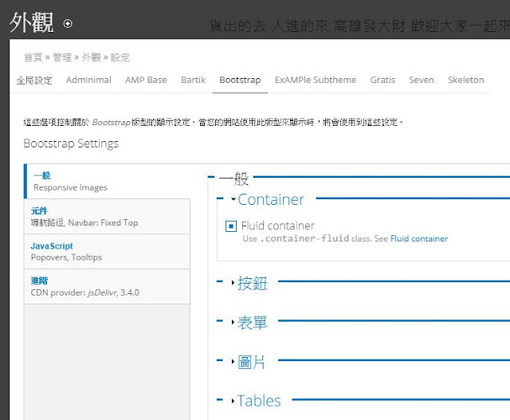Click the shortcut plus icon beside 外觀 title

coord(68,23)
